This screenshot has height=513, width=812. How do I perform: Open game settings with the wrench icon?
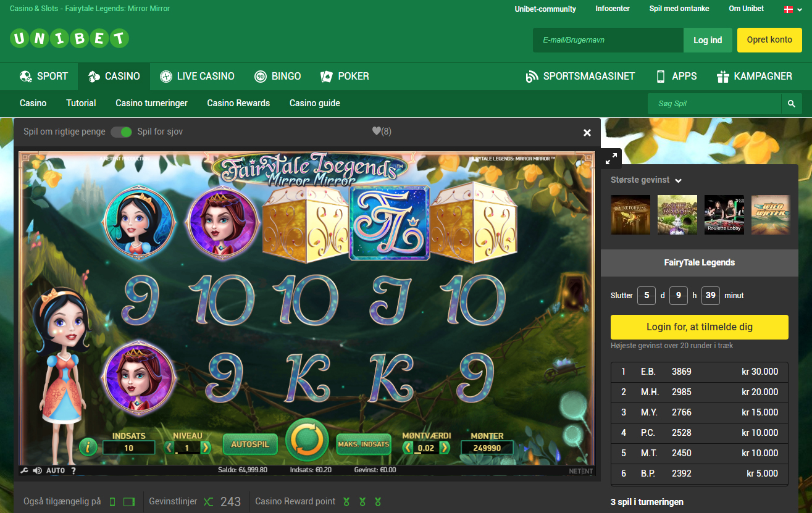[24, 470]
